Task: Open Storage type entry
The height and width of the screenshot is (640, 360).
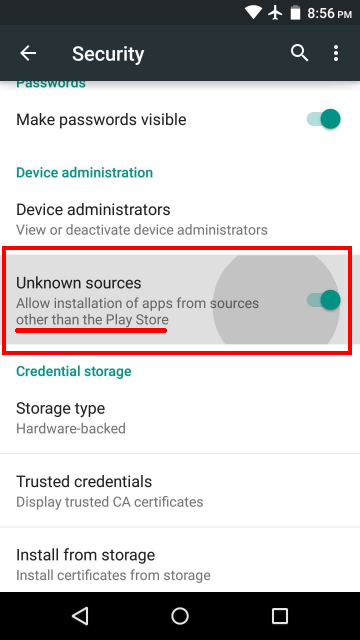Action: coord(180,418)
